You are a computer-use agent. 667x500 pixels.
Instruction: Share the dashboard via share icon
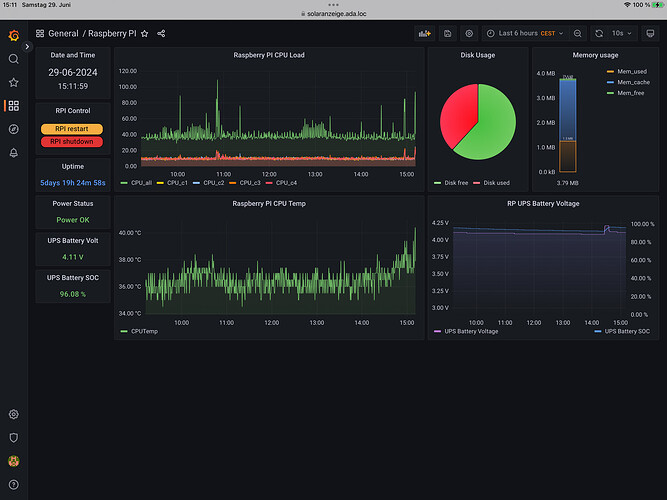point(161,33)
